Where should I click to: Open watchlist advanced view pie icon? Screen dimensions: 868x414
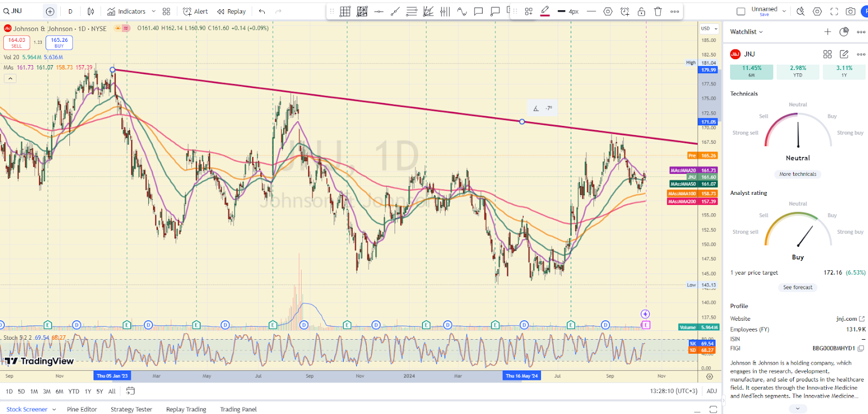(x=844, y=32)
